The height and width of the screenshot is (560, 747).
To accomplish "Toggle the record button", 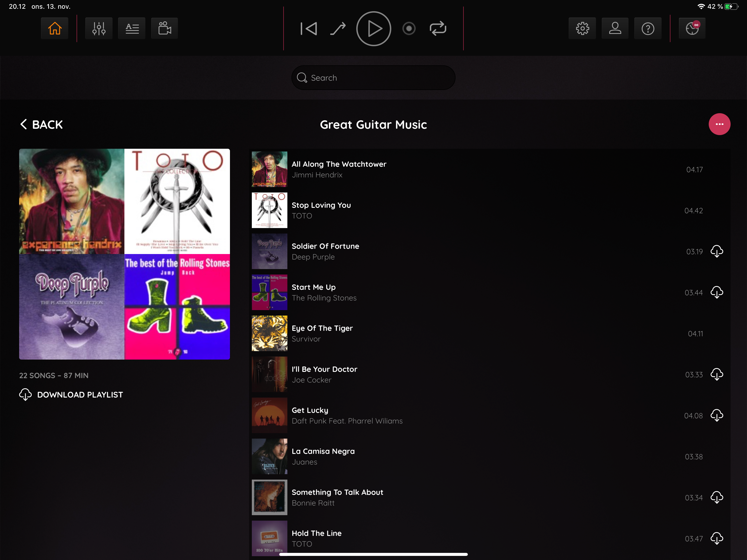I will click(409, 29).
